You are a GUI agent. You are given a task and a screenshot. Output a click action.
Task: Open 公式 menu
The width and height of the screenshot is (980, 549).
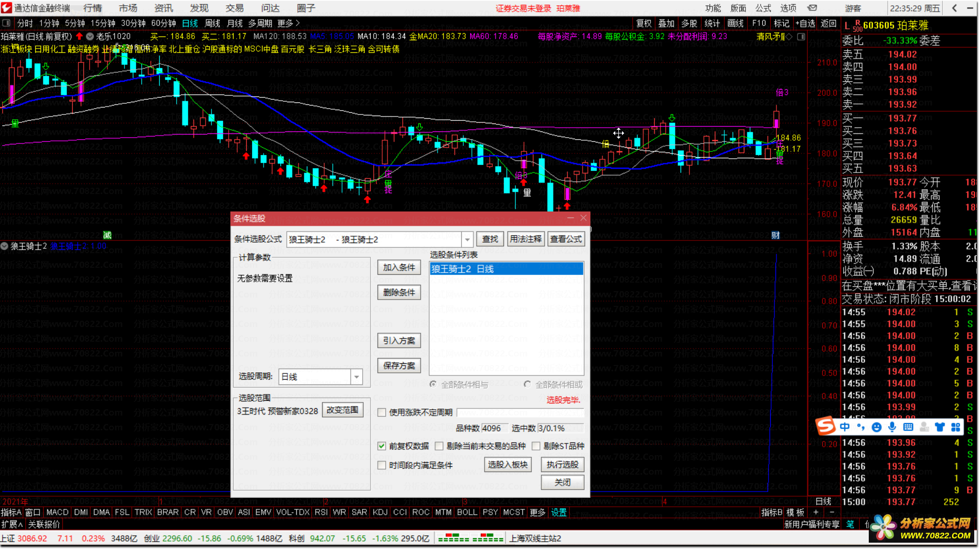[763, 8]
